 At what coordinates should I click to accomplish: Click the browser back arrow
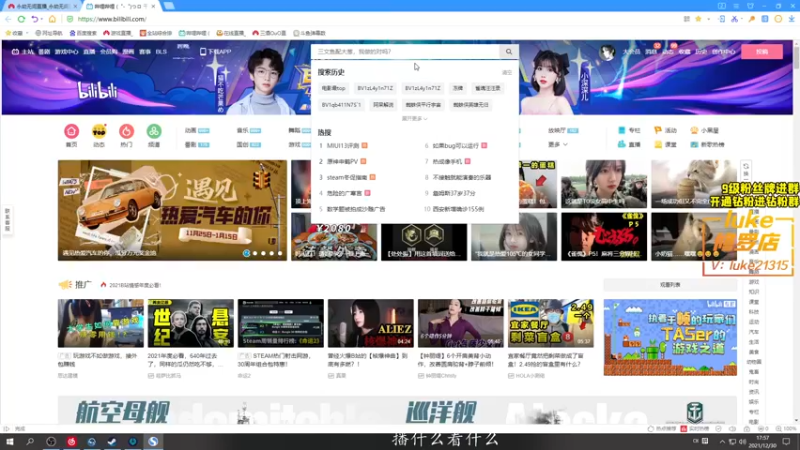click(x=8, y=19)
